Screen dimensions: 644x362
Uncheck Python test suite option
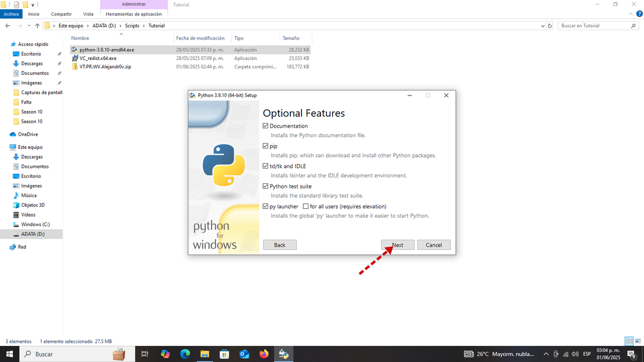[x=266, y=186]
